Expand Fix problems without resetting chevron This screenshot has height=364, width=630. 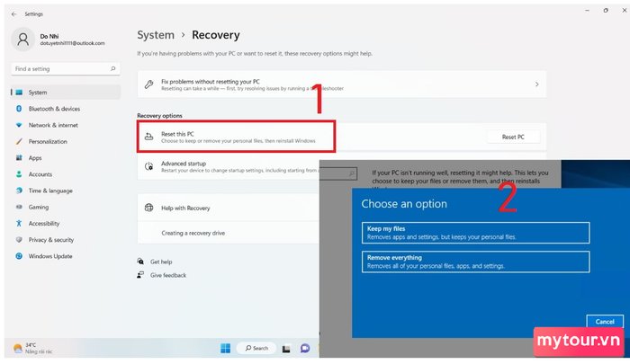click(536, 84)
